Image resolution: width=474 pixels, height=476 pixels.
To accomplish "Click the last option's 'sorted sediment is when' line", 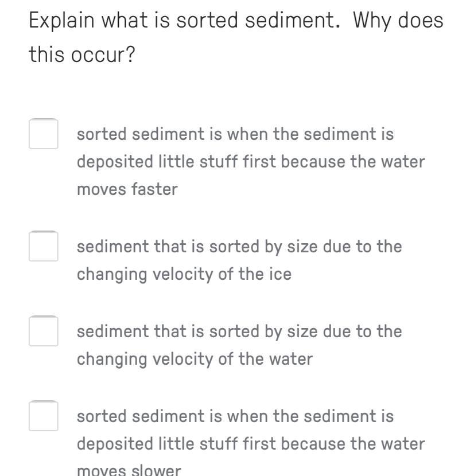I will 235,416.
